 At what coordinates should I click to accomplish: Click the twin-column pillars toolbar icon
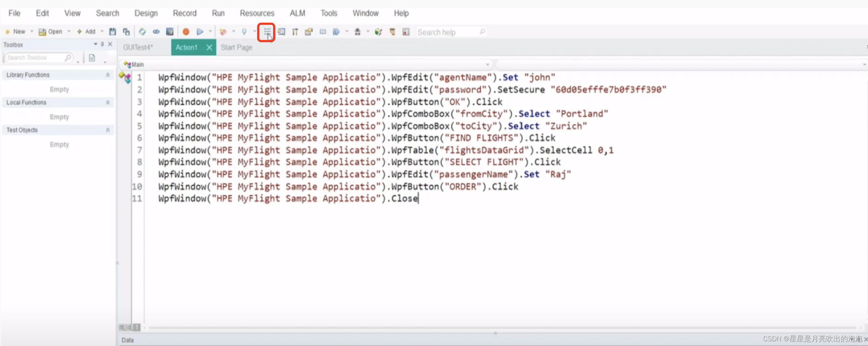point(295,32)
